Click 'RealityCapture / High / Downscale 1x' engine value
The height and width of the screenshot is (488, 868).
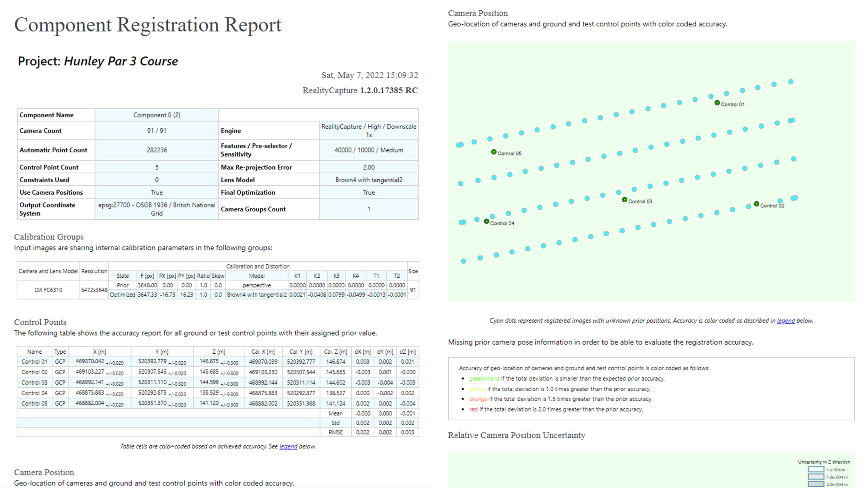point(369,131)
